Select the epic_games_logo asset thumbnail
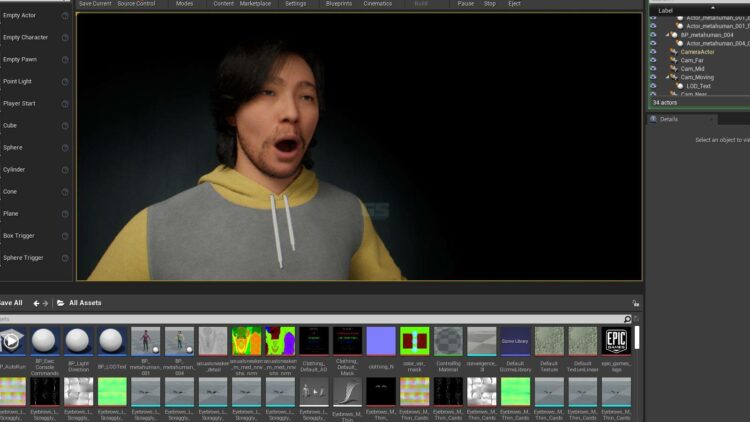Viewport: 750px width, 422px height. pyautogui.click(x=616, y=341)
